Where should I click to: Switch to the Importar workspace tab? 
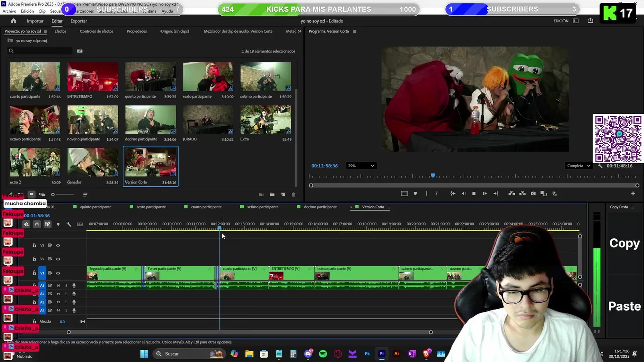[35, 21]
